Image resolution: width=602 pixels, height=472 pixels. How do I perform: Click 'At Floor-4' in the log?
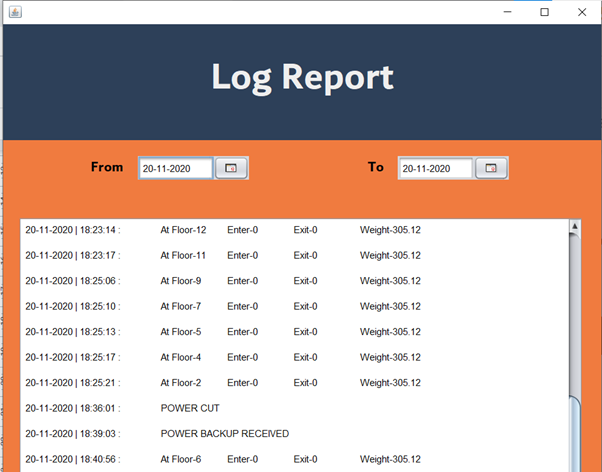[x=181, y=357]
